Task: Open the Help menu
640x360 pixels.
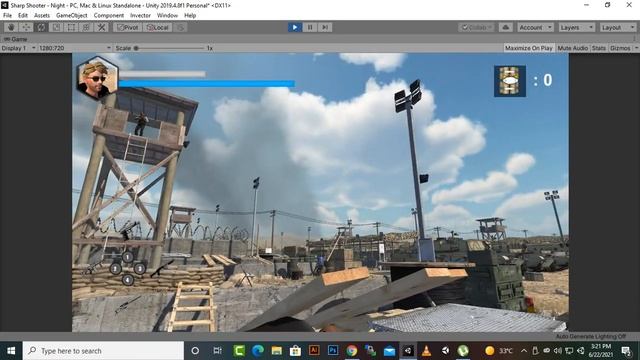Action: click(190, 16)
